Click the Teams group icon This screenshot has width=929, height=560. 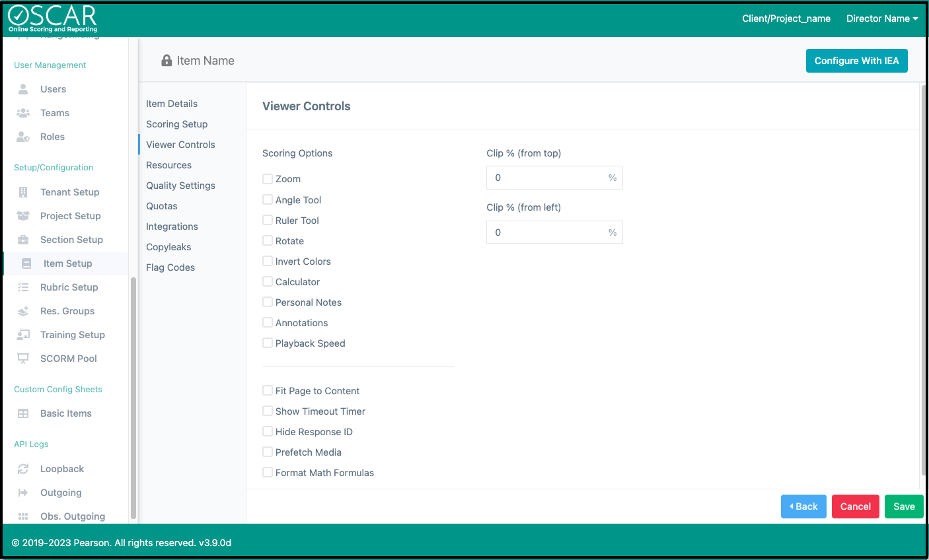tap(23, 113)
